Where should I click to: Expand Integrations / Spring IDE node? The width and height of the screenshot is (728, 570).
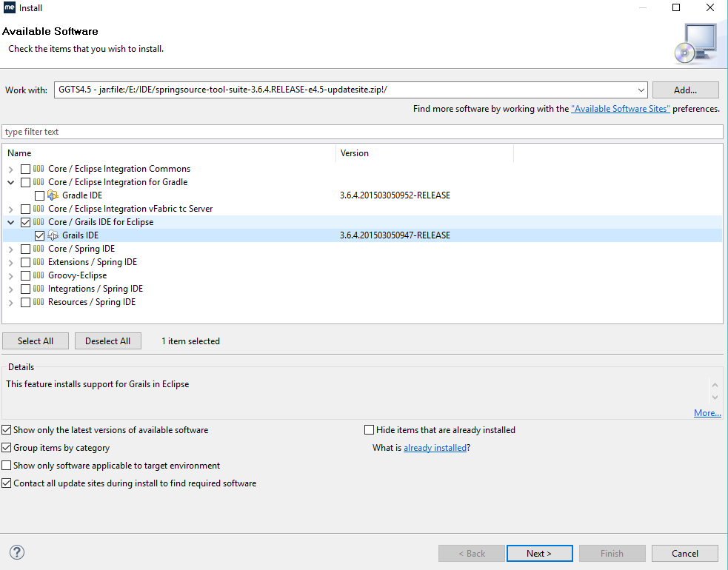10,289
